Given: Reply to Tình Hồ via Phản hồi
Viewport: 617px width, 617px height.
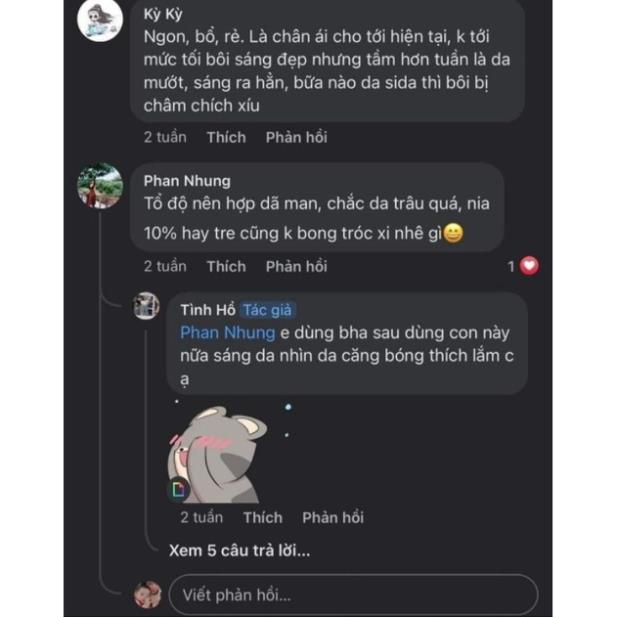Looking at the screenshot, I should pyautogui.click(x=333, y=517).
